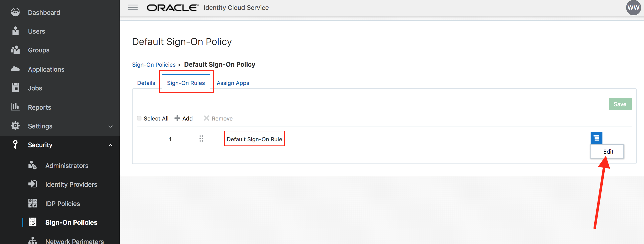
Task: Navigate to Applications
Action: (x=46, y=69)
